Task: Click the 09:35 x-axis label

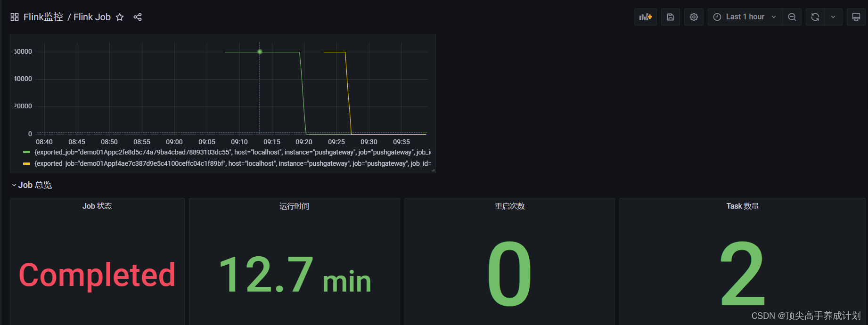Action: [x=401, y=142]
